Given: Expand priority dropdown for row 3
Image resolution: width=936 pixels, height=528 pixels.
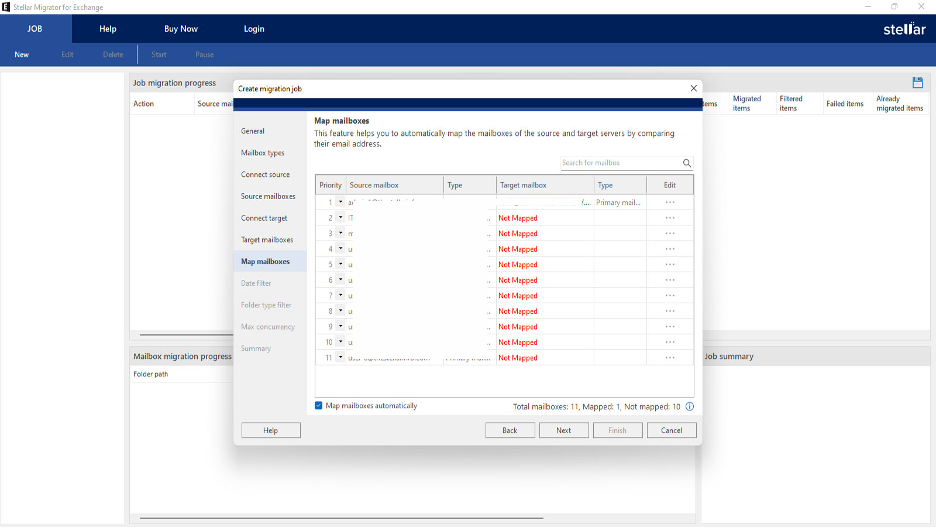Looking at the screenshot, I should click(x=340, y=233).
